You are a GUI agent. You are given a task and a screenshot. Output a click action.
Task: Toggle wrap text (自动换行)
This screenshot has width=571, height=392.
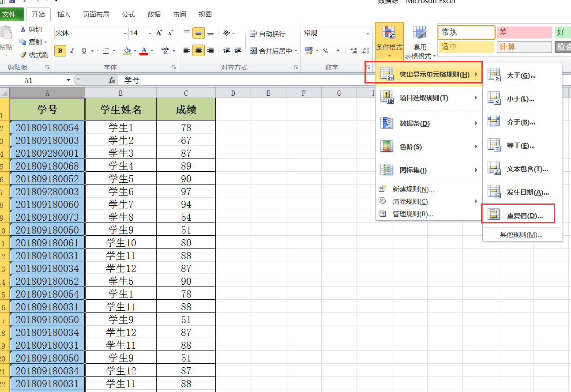click(267, 34)
